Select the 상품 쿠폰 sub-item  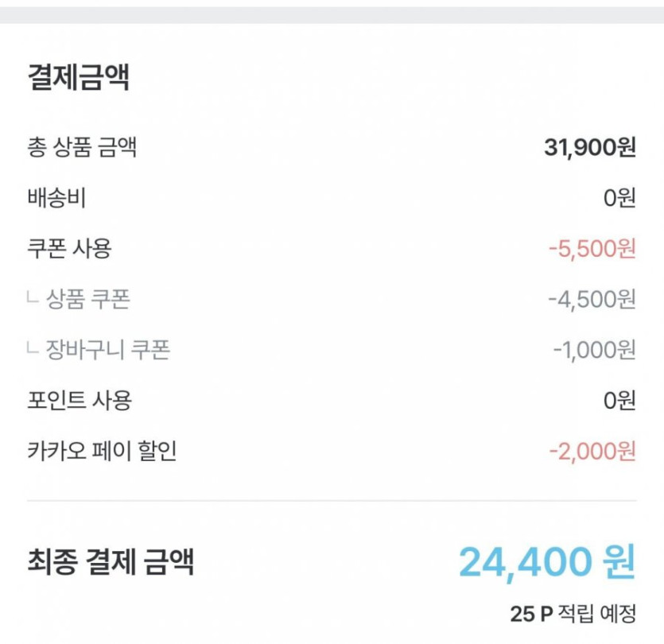(x=87, y=300)
